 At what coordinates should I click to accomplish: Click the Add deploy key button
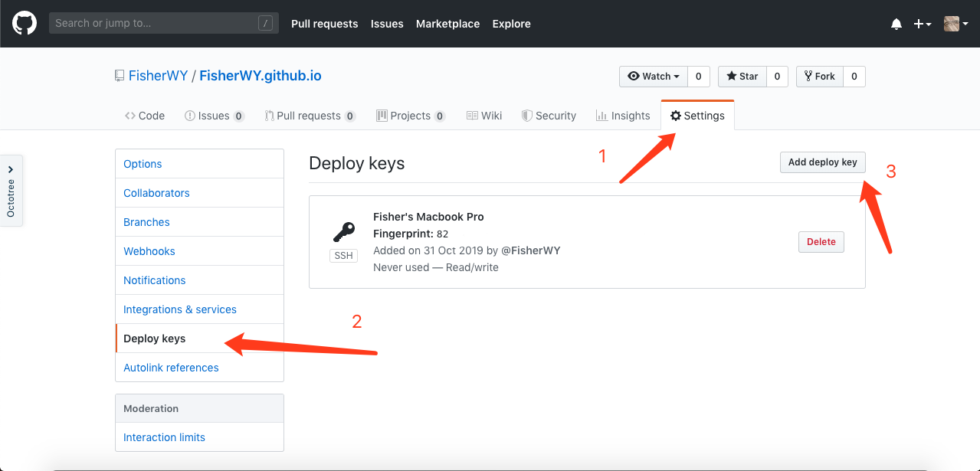pyautogui.click(x=823, y=162)
